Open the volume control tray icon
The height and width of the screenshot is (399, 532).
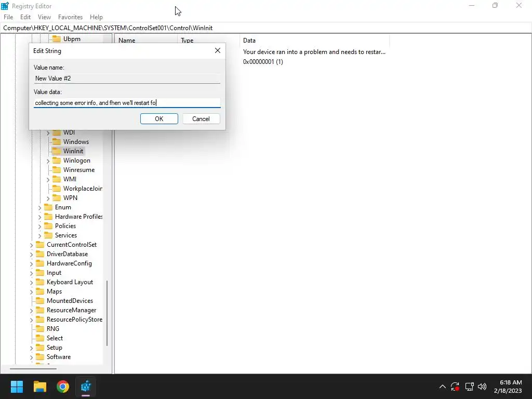point(482,387)
